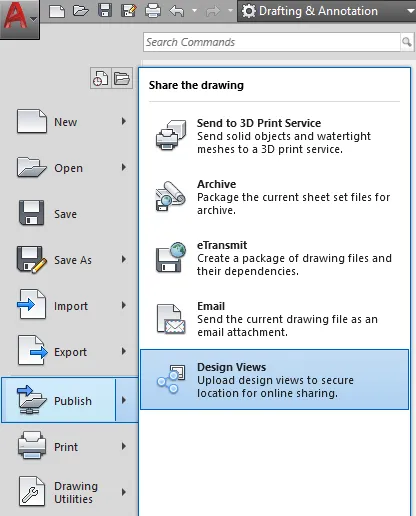Viewport: 416px width, 516px height.
Task: Click the Undo arrow icon
Action: [177, 11]
